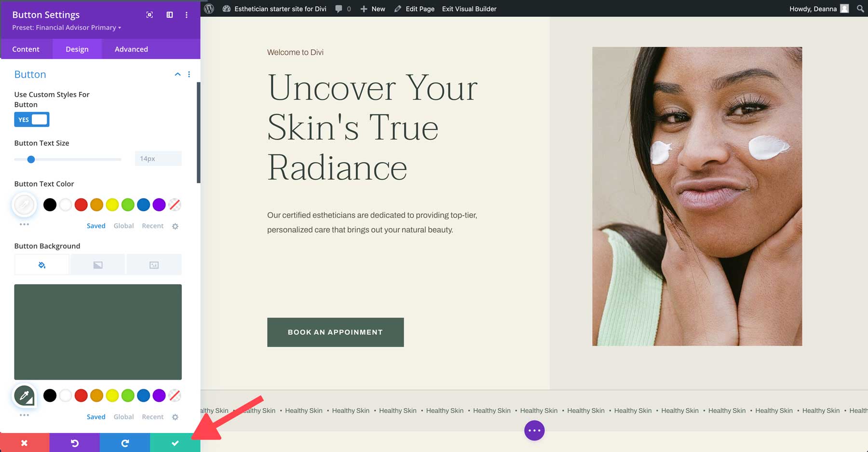Open the Global colors tab
Viewport: 868px width, 452px height.
(x=123, y=226)
